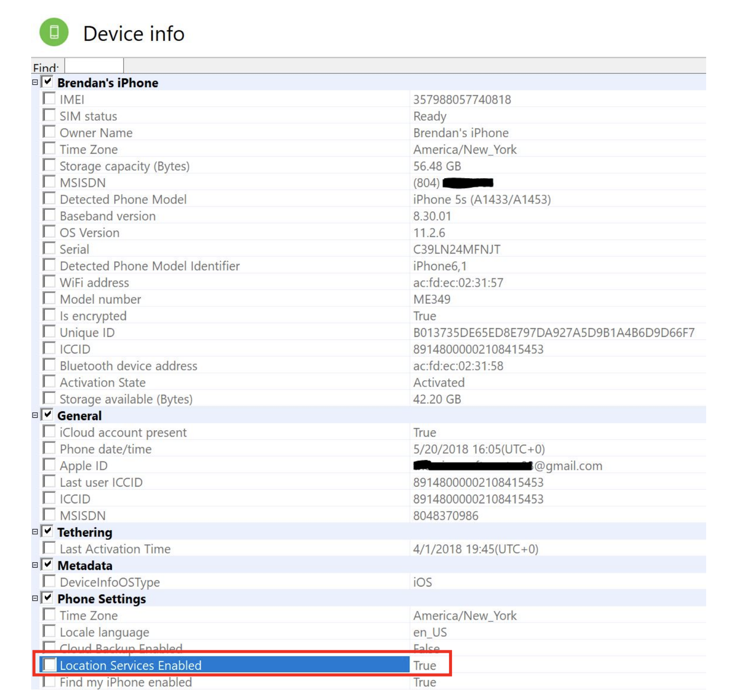
Task: Check the Detected Phone Model checkbox
Action: 49,198
